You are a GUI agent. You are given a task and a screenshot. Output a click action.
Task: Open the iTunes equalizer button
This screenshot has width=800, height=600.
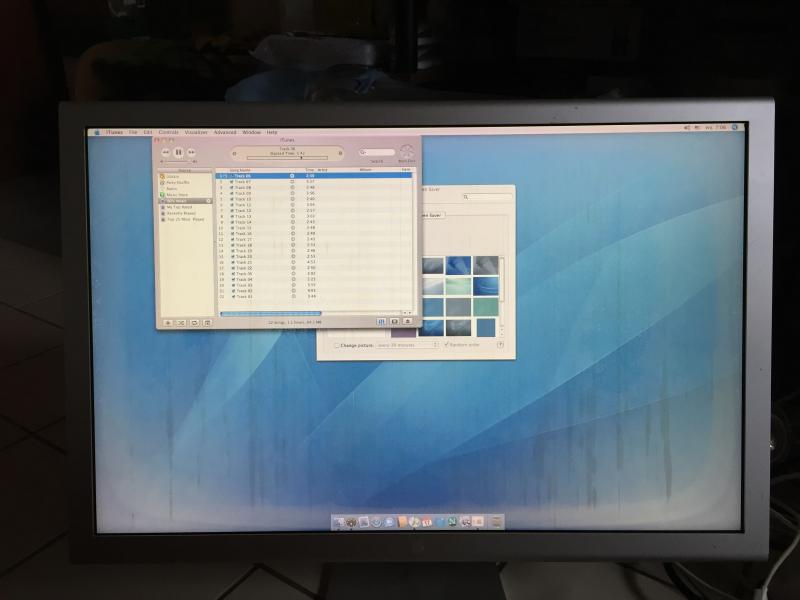pos(382,321)
